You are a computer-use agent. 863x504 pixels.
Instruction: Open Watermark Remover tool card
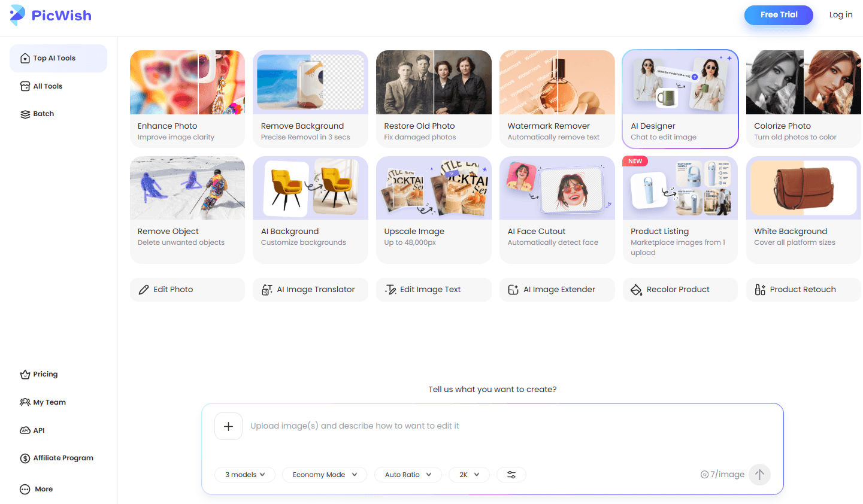[557, 99]
